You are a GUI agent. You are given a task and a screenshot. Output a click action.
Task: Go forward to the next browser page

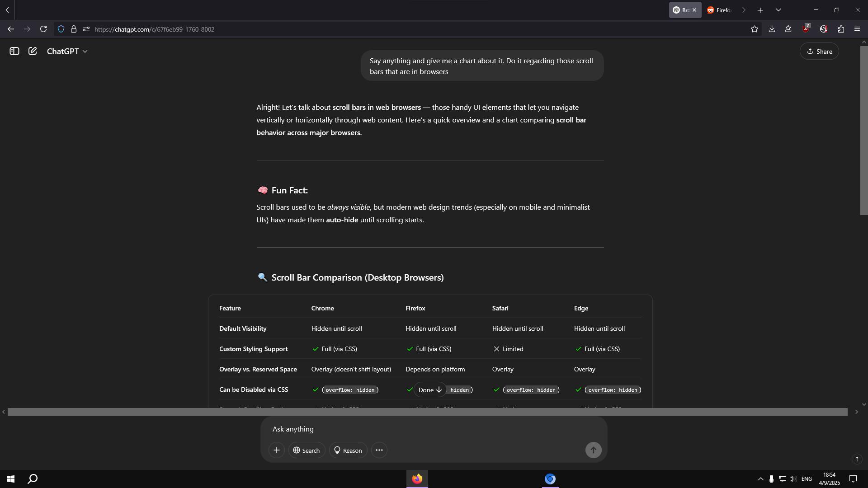pyautogui.click(x=27, y=29)
